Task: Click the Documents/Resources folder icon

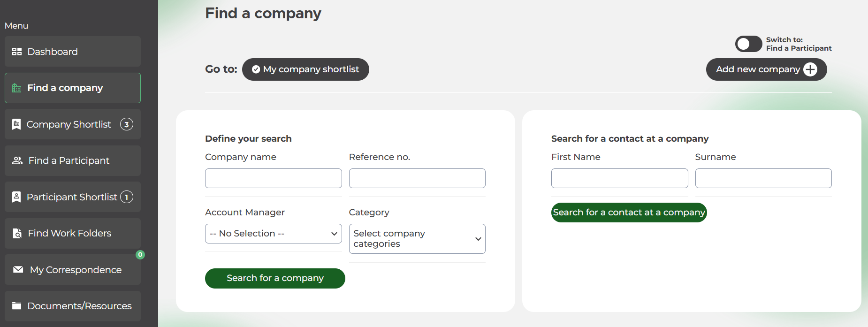Action: 17,306
